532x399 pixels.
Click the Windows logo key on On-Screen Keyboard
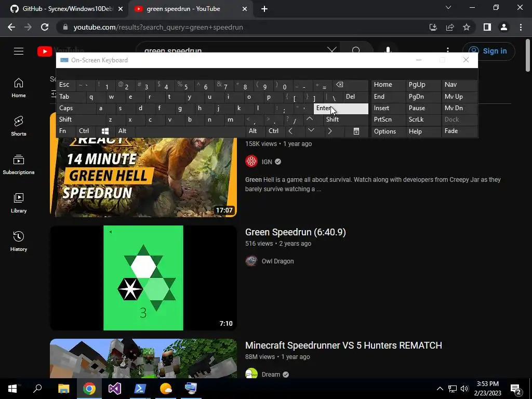pyautogui.click(x=105, y=131)
